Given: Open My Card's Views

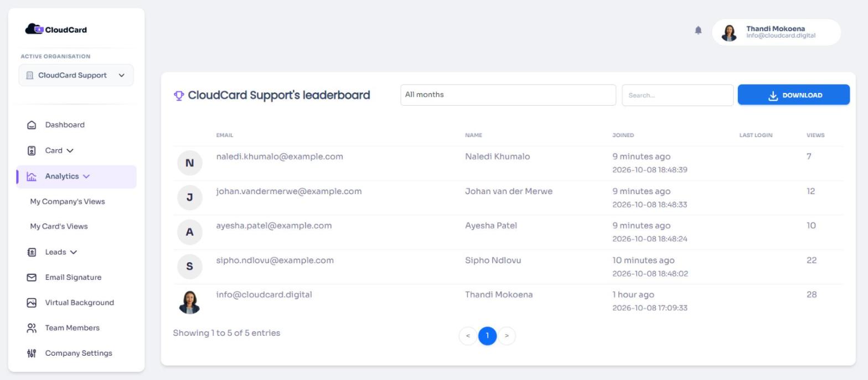Looking at the screenshot, I should (x=59, y=226).
